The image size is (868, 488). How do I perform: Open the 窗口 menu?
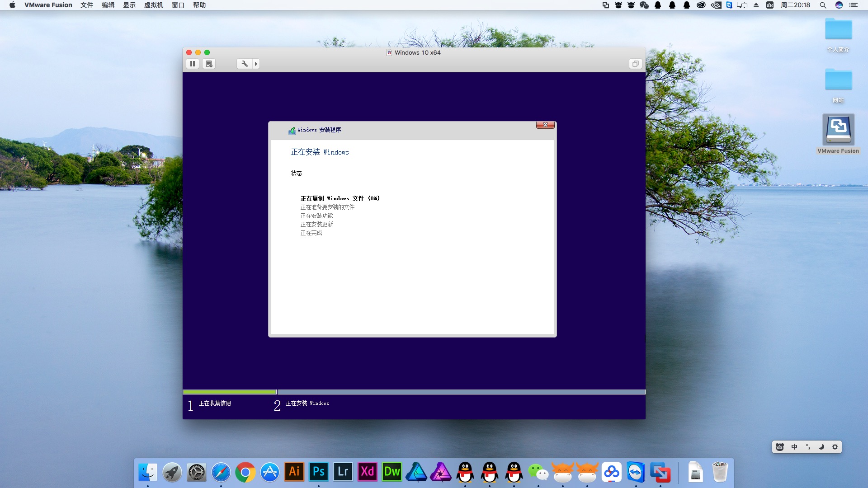click(178, 5)
